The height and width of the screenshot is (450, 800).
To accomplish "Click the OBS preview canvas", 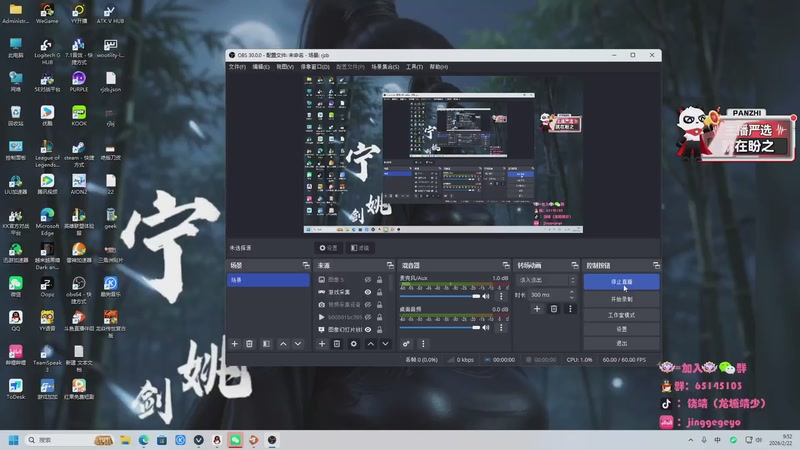I will 443,154.
